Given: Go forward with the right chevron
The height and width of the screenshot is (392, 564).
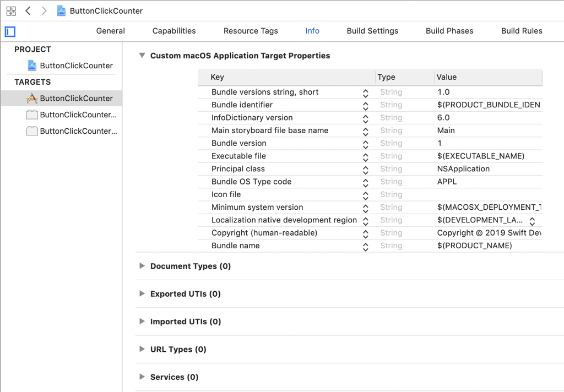Looking at the screenshot, I should point(44,11).
